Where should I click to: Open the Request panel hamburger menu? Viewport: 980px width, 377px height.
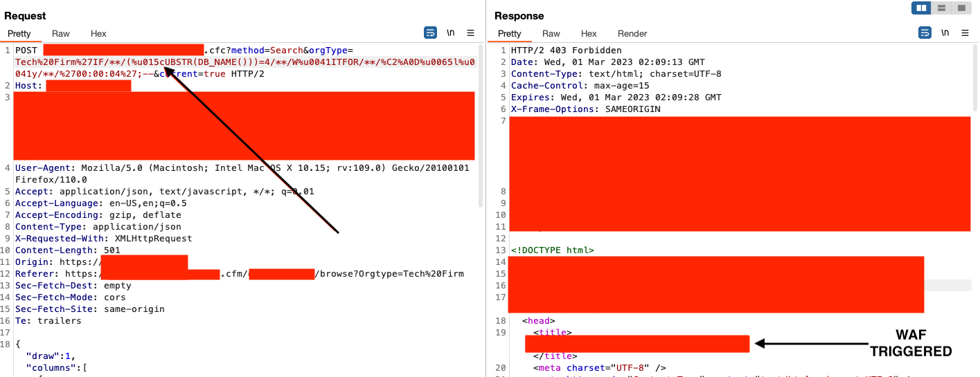pyautogui.click(x=471, y=33)
